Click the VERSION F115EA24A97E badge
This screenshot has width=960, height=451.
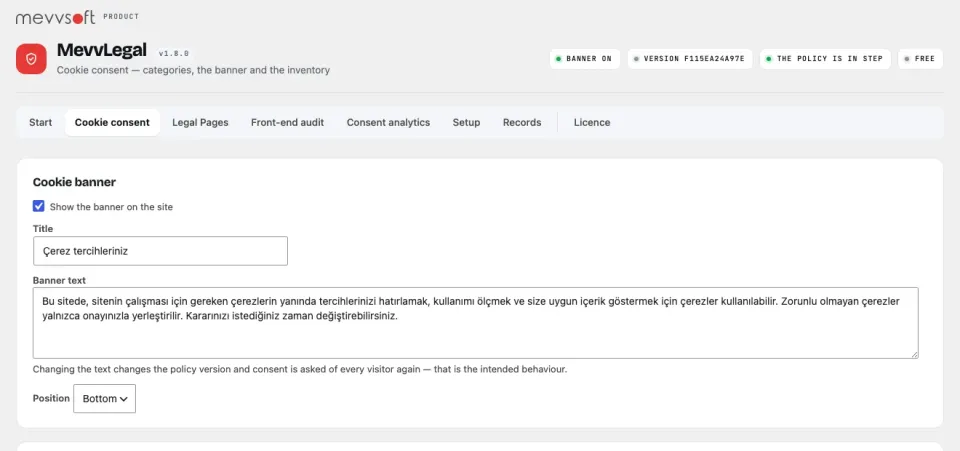(x=690, y=59)
